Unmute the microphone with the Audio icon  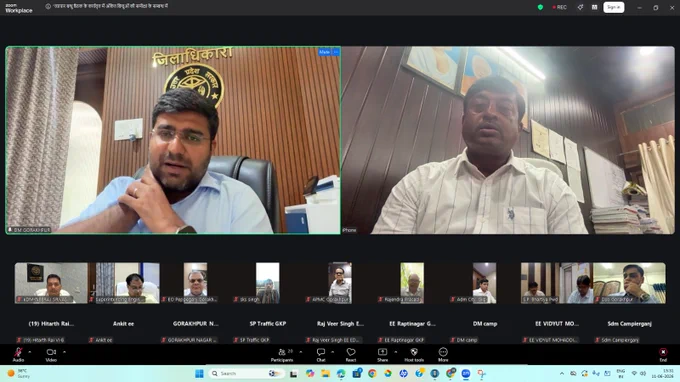click(18, 354)
